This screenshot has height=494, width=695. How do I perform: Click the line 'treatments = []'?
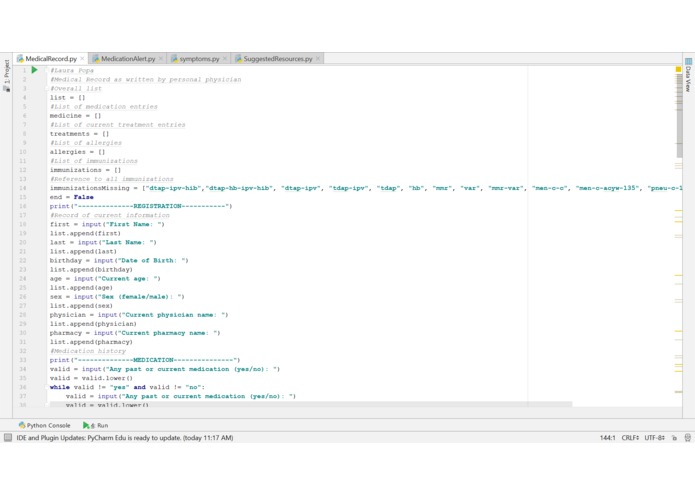[x=79, y=134]
